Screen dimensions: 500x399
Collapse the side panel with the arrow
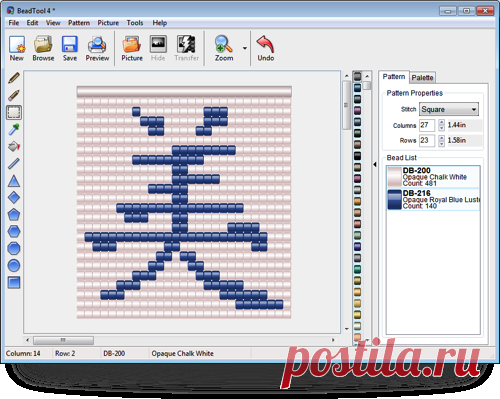coord(375,164)
